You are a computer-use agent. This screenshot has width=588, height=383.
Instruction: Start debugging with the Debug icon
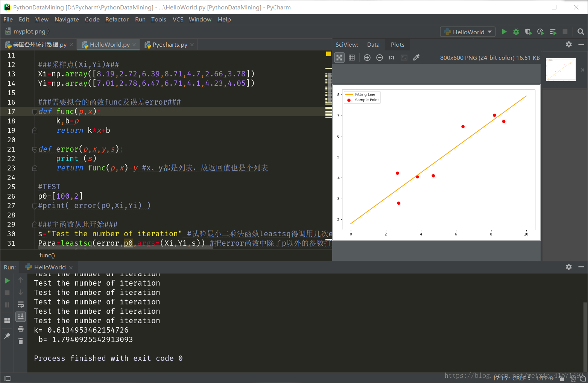[x=516, y=32]
